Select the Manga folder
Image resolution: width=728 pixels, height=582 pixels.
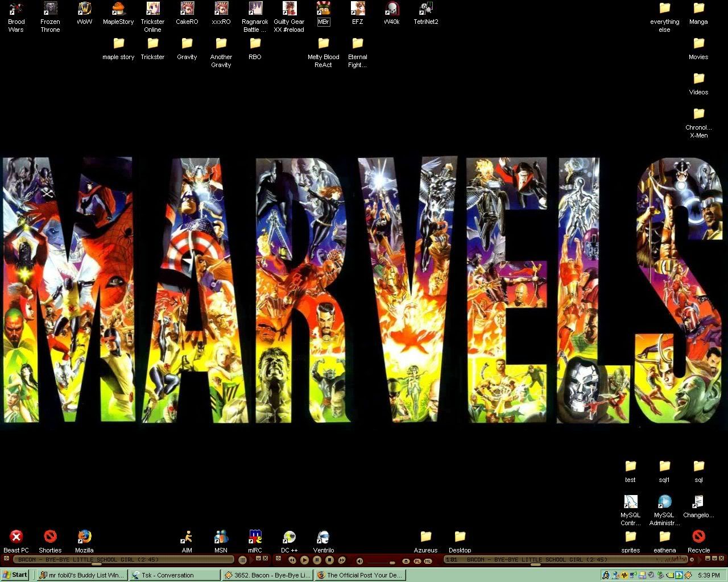click(698, 14)
